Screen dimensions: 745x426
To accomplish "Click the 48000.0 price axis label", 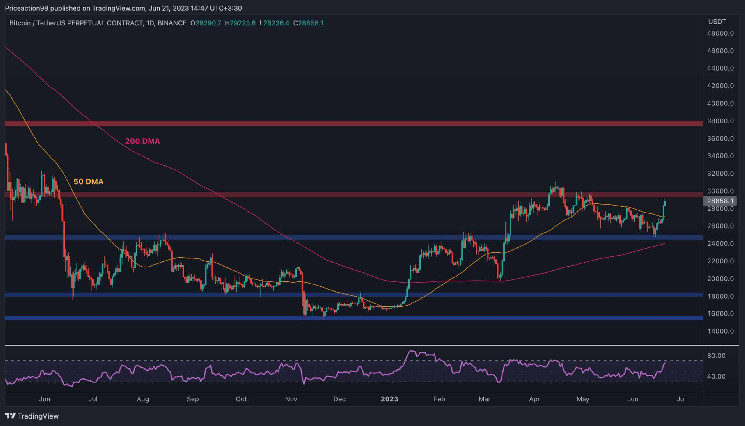I will 720,33.
